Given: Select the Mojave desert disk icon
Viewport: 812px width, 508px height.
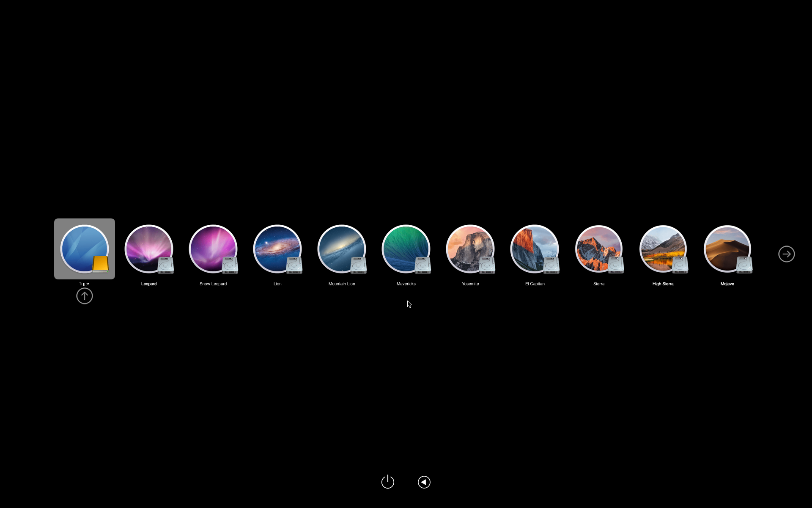Looking at the screenshot, I should 727,249.
